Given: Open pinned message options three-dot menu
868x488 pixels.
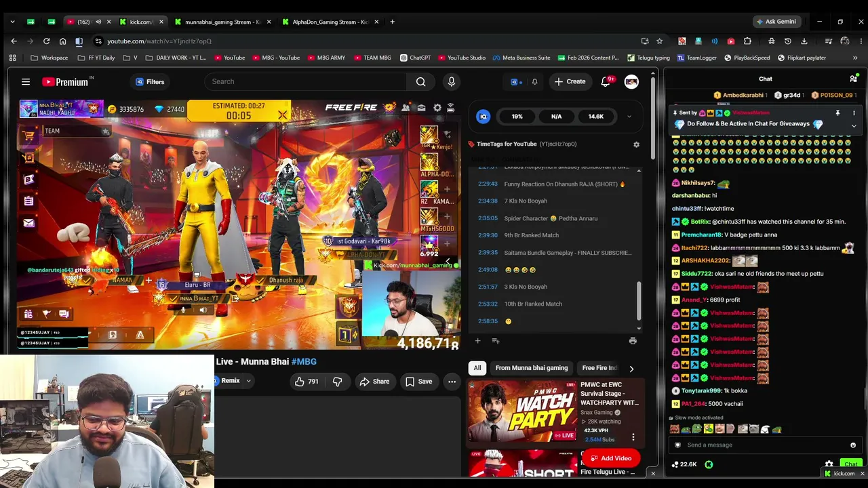Looking at the screenshot, I should [854, 113].
